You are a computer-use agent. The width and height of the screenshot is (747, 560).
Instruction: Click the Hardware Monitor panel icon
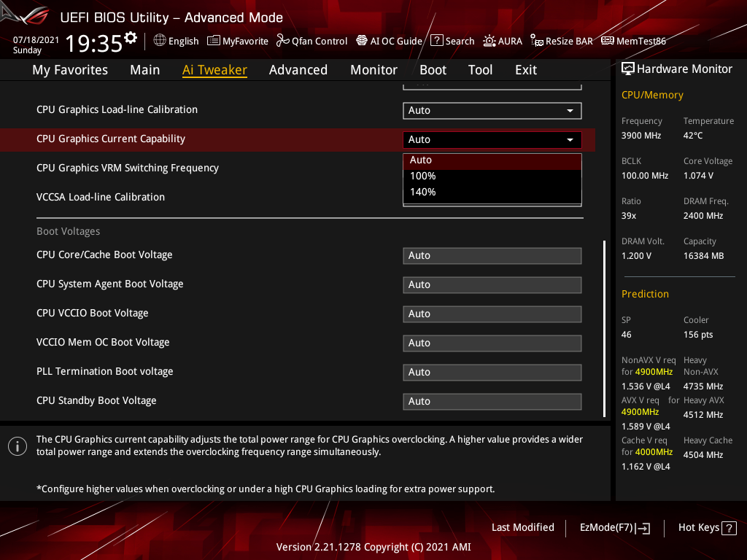click(628, 68)
